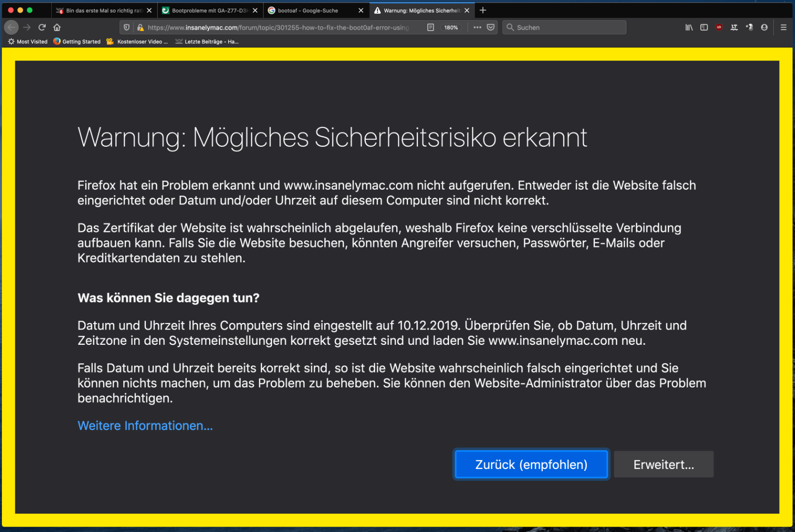Viewport: 795px width, 532px height.
Task: Reload the current page
Action: pos(42,28)
